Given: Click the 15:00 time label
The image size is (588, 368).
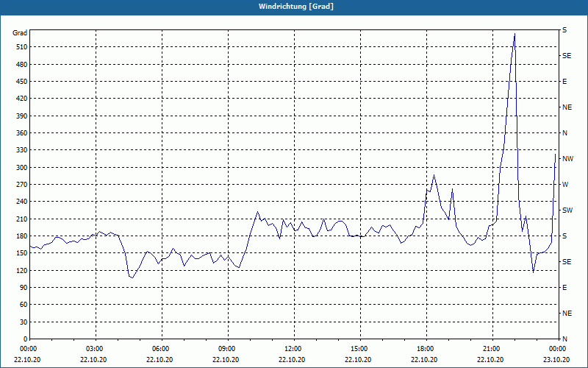Looking at the screenshot, I should pos(360,349).
